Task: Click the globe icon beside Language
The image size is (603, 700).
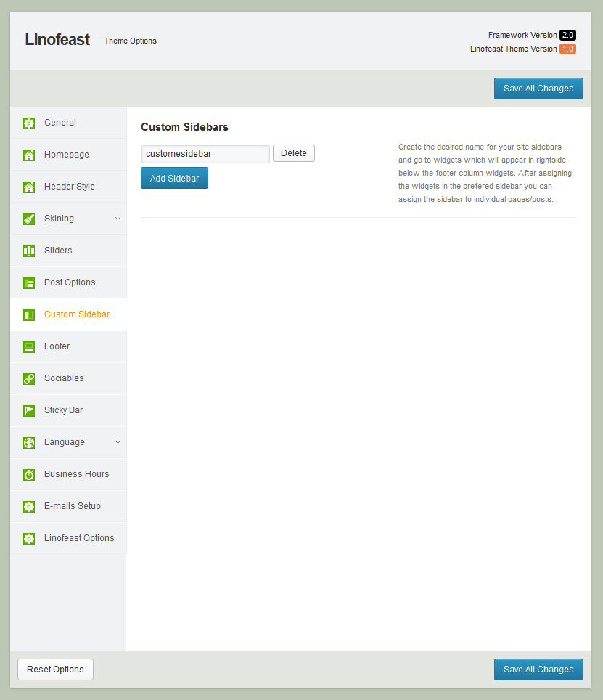Action: 29,443
